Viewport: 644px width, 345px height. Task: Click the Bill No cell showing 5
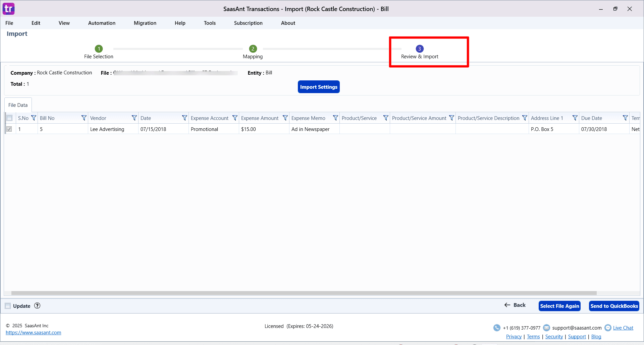coord(63,129)
